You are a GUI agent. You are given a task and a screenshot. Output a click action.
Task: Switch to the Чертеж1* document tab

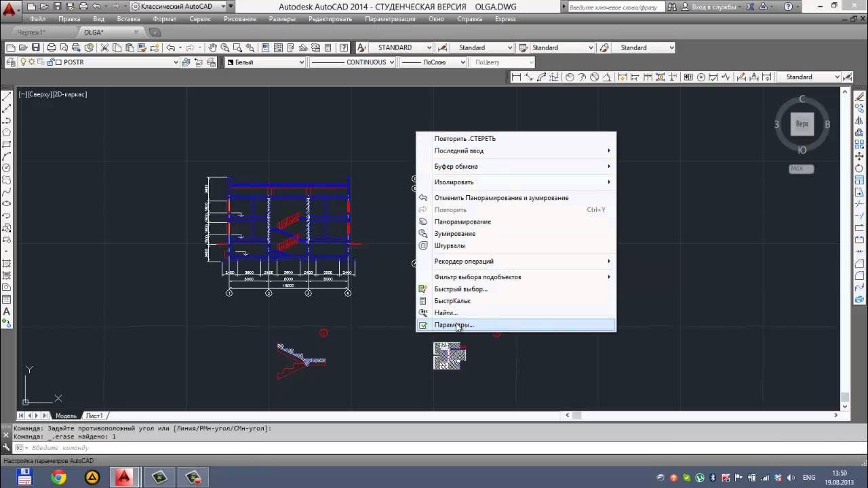click(31, 32)
